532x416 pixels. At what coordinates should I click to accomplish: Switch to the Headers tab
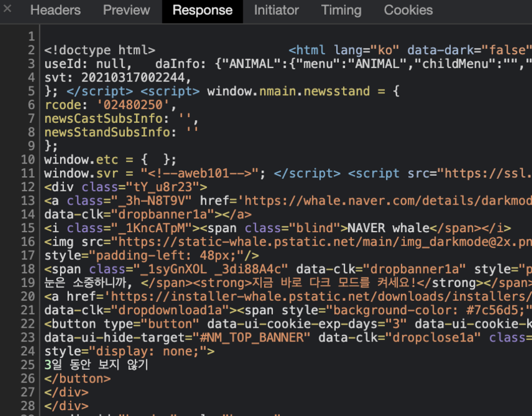click(56, 10)
